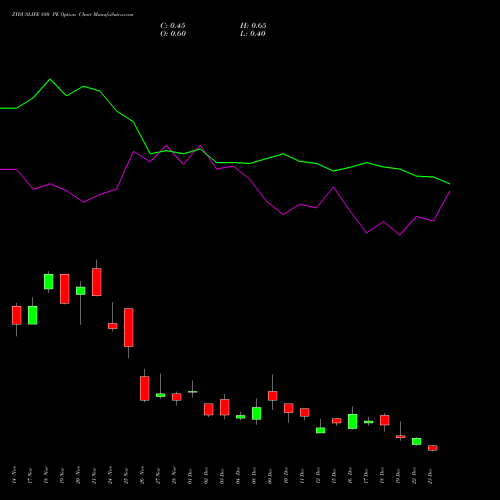The height and width of the screenshot is (500, 500).
Task: Select the '15 Dec' date label
Action: 334,475
